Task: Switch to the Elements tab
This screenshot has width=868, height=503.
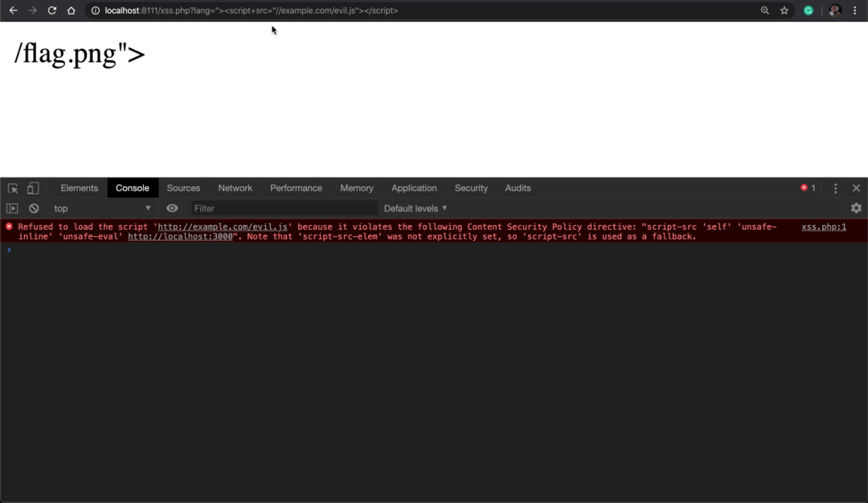Action: point(79,188)
